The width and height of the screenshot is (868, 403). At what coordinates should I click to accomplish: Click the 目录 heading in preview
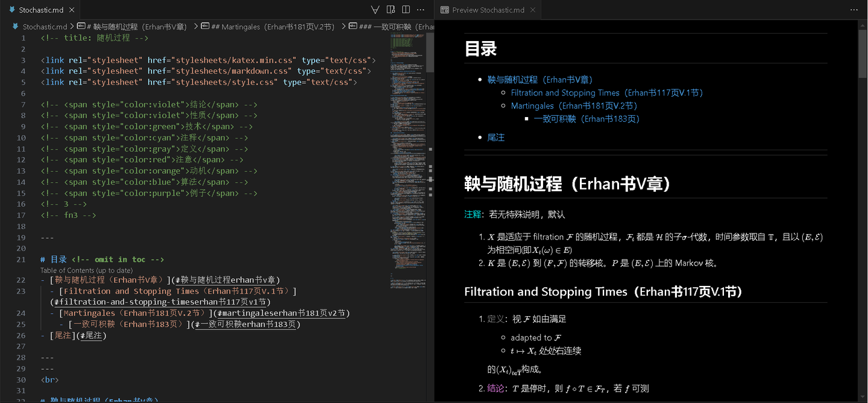pos(480,49)
